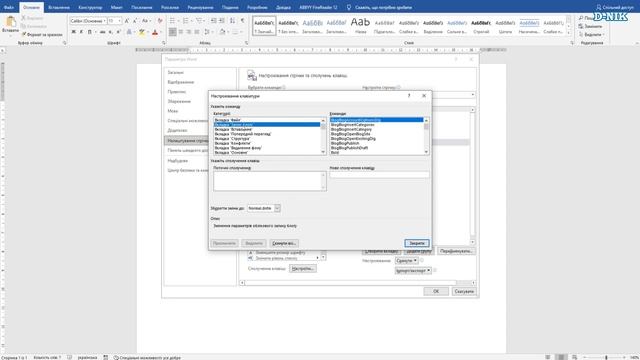Click Replace in Editing group
640x360 pixels.
tap(590, 26)
